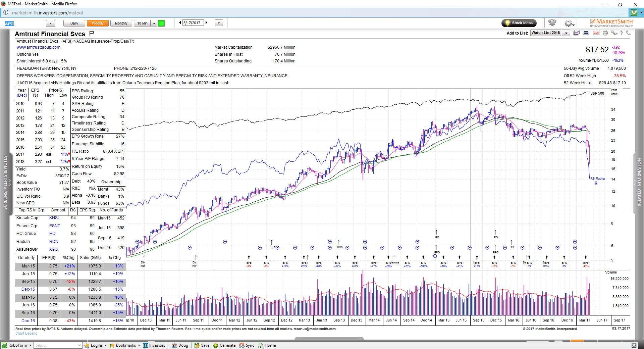Viewport: 644px width, 349px height.
Task: Expand the RoboForm Bookmarks dropdown
Action: [x=139, y=345]
